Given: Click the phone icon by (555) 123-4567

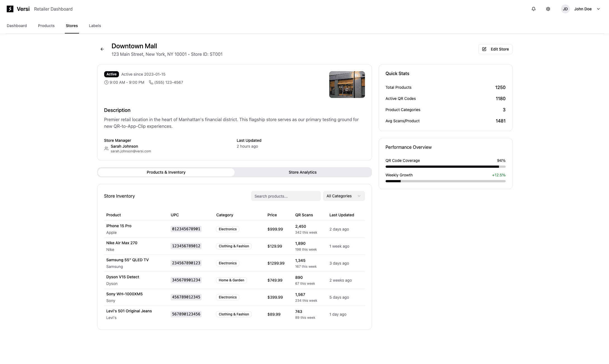Looking at the screenshot, I should point(151,82).
